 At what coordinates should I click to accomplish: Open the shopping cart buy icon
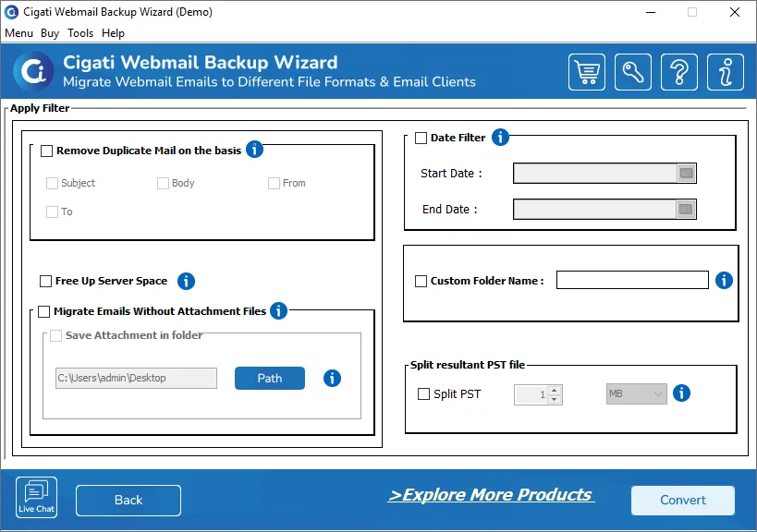tap(587, 72)
